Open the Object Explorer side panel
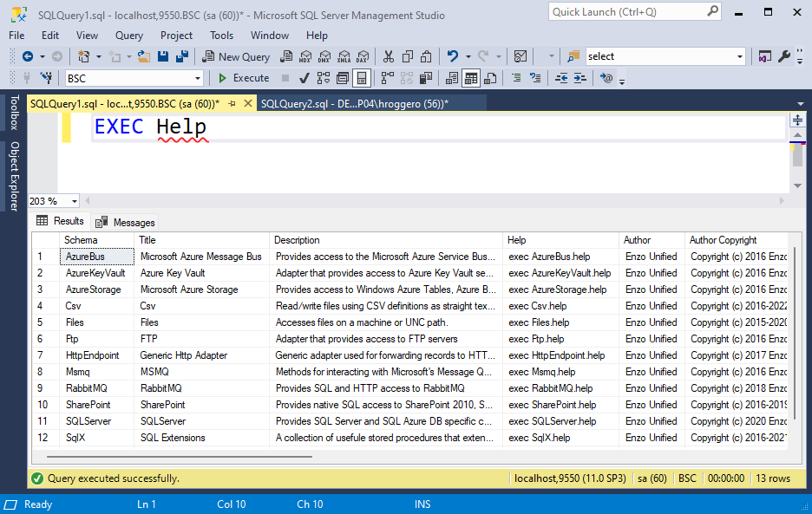The image size is (812, 514). click(14, 177)
